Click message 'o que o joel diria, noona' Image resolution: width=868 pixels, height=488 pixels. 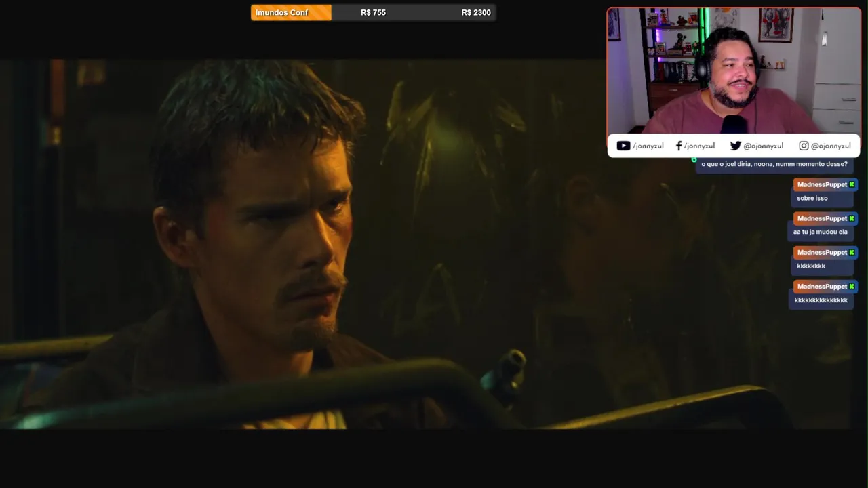click(x=774, y=164)
